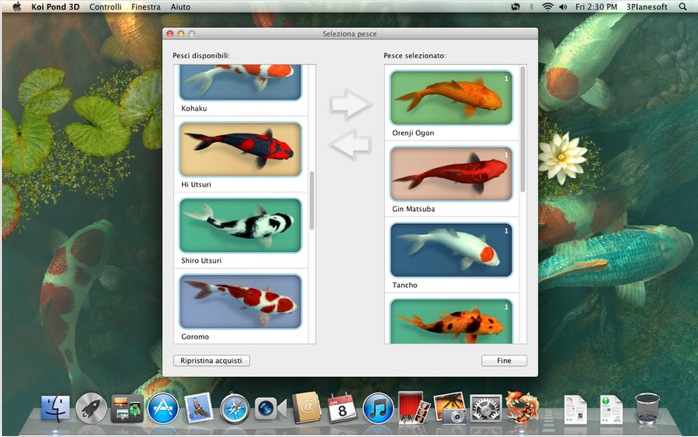The image size is (698, 437).
Task: Select the Kohaku fish thumbnail
Action: pos(240,82)
